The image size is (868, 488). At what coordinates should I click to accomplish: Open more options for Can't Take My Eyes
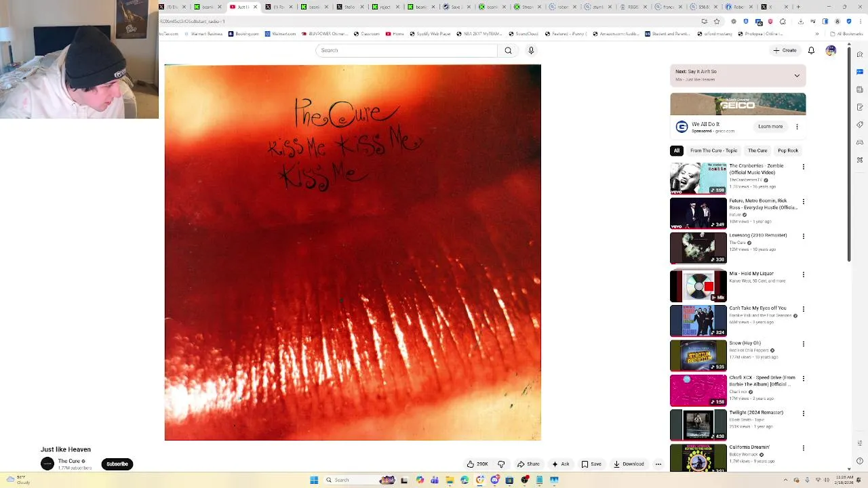click(x=804, y=309)
